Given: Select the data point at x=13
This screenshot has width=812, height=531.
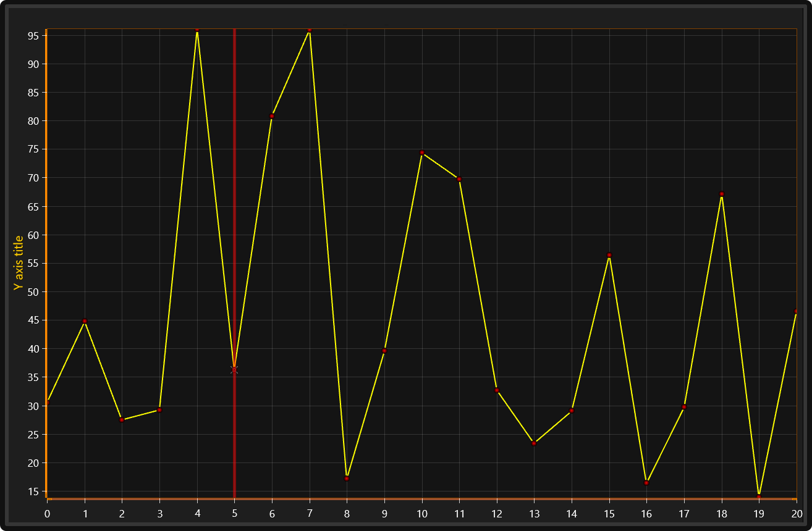Looking at the screenshot, I should click(534, 443).
